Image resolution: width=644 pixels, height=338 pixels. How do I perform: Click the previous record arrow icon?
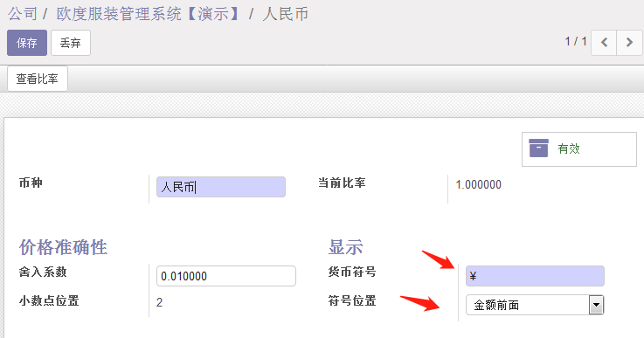(x=604, y=42)
